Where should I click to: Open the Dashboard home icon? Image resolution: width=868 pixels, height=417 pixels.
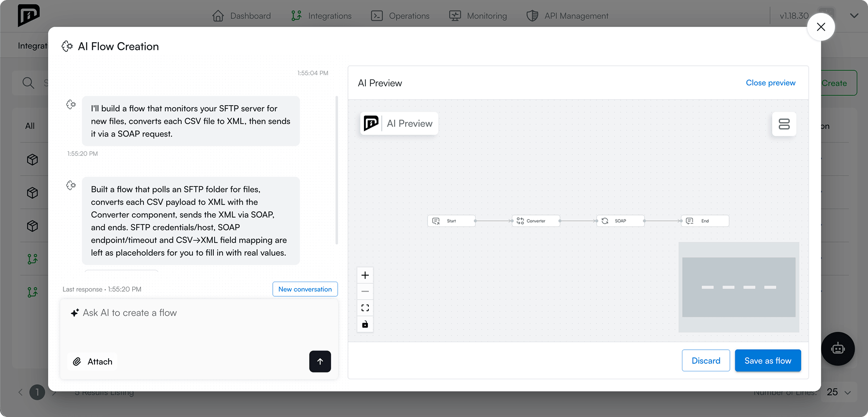(x=218, y=16)
